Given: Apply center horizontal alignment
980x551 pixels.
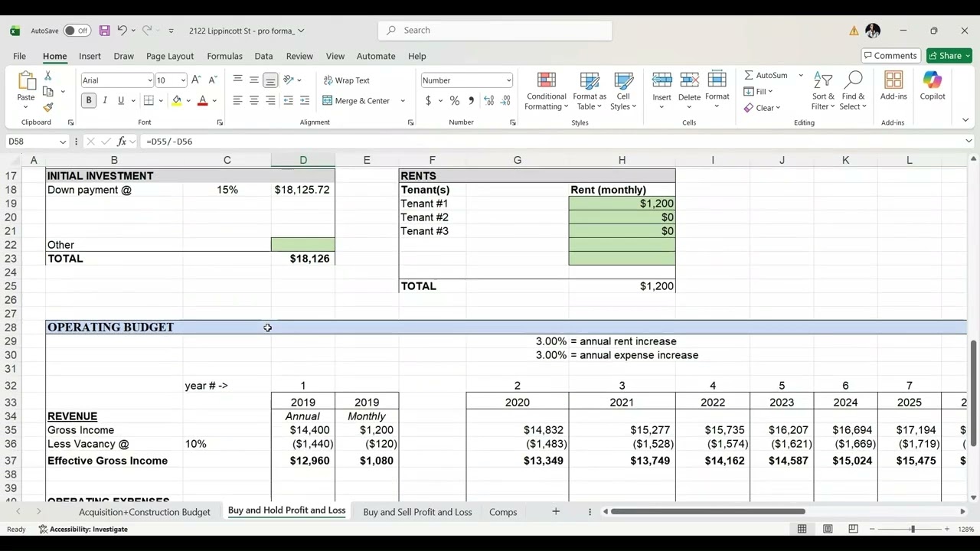Looking at the screenshot, I should (x=254, y=101).
